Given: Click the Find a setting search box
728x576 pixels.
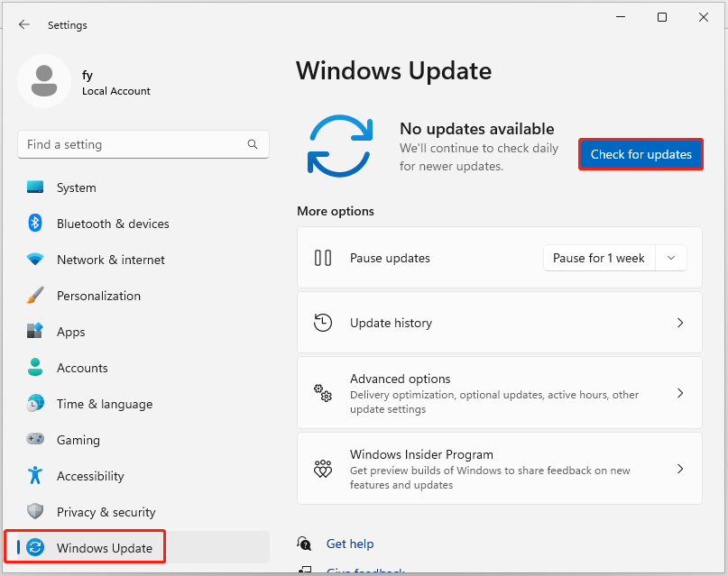Looking at the screenshot, I should (x=143, y=144).
